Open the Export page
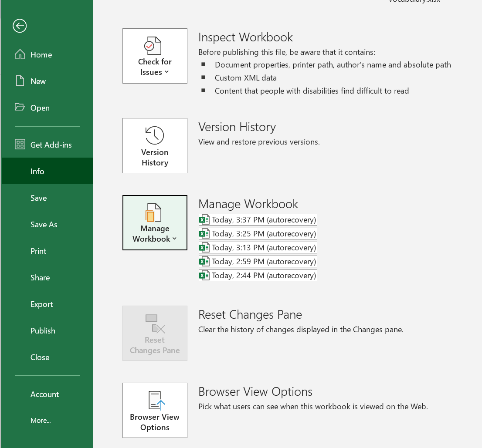This screenshot has width=482, height=448. tap(48, 304)
